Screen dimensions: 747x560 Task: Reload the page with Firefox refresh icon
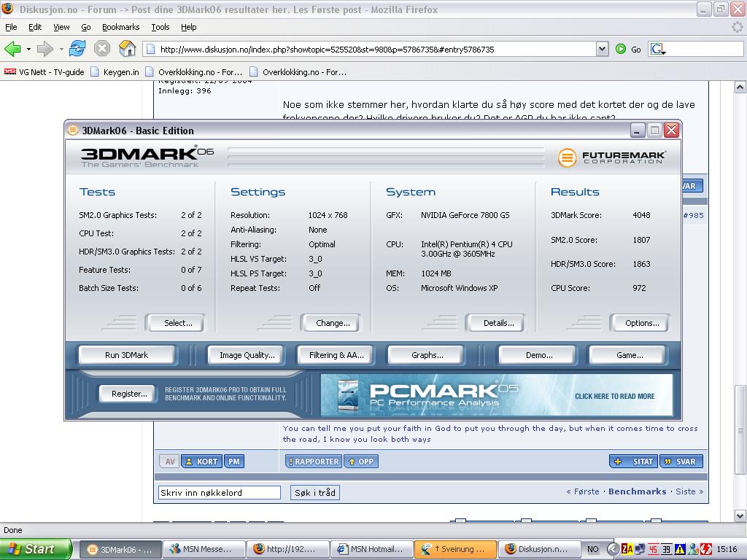(77, 49)
